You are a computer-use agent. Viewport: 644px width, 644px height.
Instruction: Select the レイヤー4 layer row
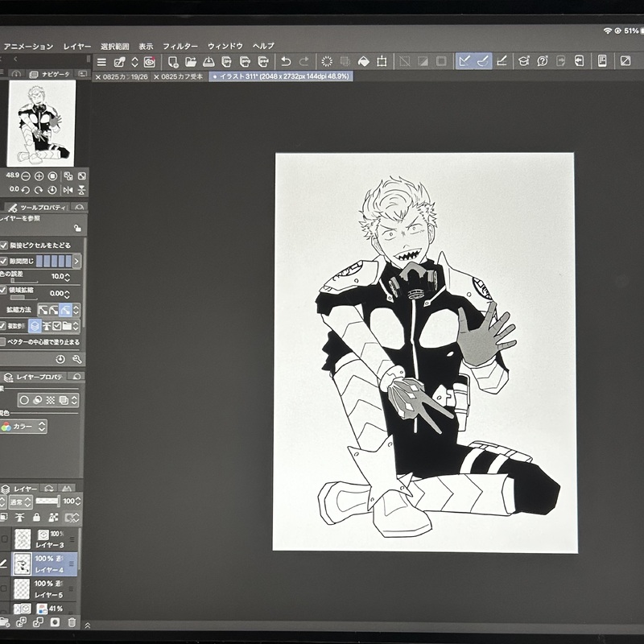tap(44, 564)
